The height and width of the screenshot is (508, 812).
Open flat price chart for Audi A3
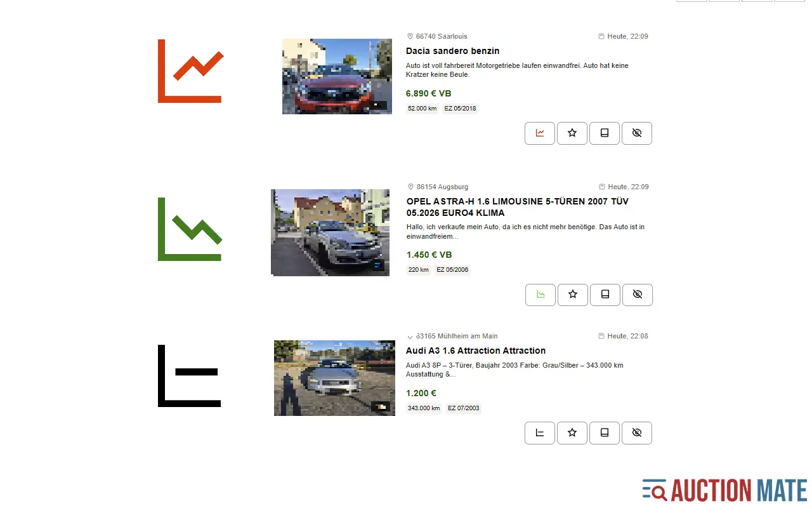point(540,433)
